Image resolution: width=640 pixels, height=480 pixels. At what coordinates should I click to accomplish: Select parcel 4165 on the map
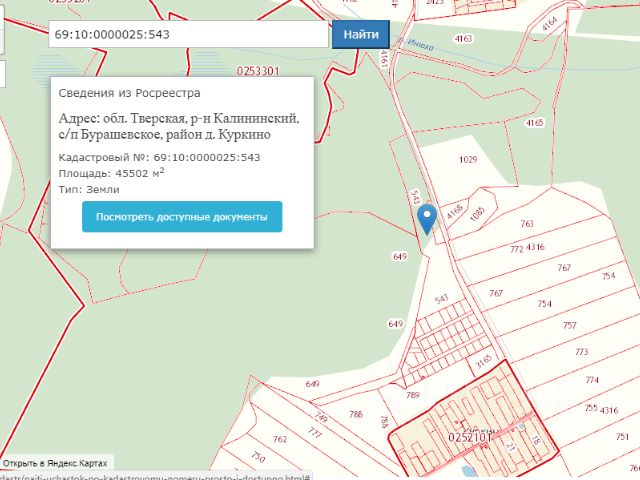coord(534,122)
